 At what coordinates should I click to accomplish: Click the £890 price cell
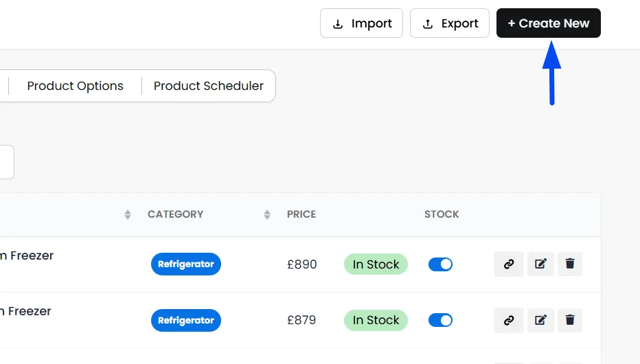click(302, 264)
